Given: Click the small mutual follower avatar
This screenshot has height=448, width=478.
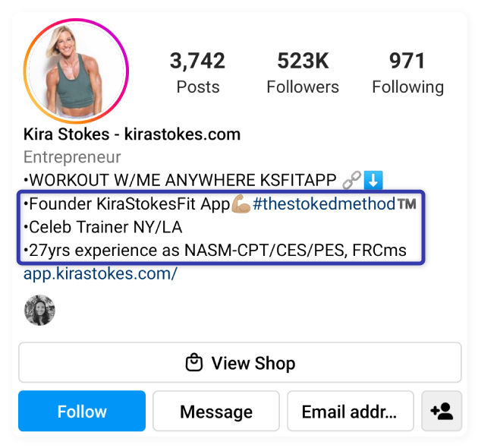Looking at the screenshot, I should tap(39, 310).
